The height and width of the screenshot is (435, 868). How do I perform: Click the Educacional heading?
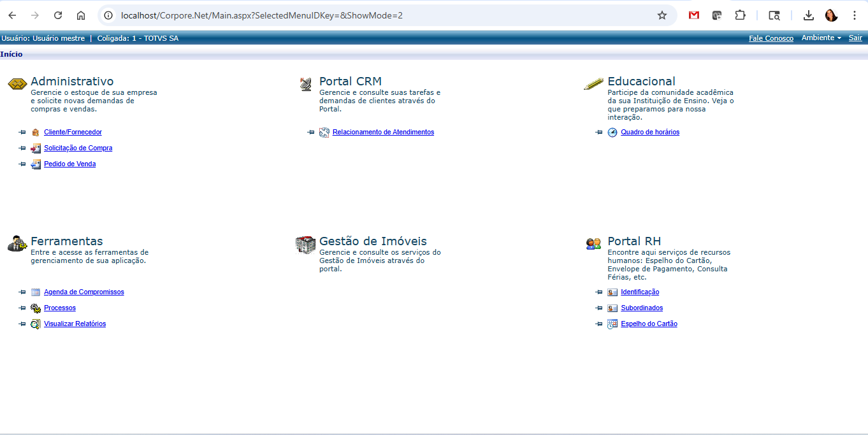pyautogui.click(x=641, y=81)
